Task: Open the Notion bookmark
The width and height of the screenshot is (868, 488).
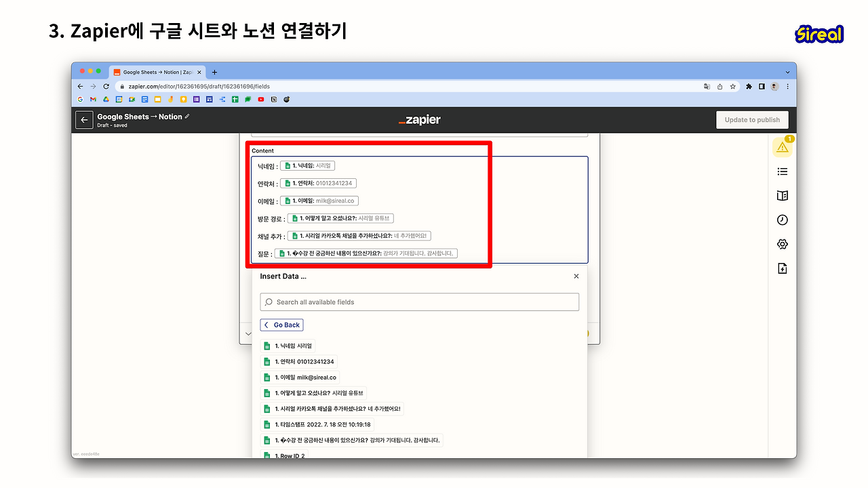Action: 273,100
